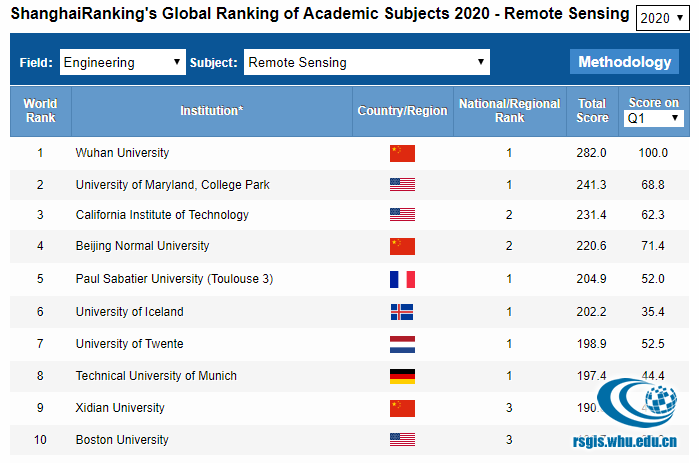Select total score 241.3 cell

click(592, 184)
